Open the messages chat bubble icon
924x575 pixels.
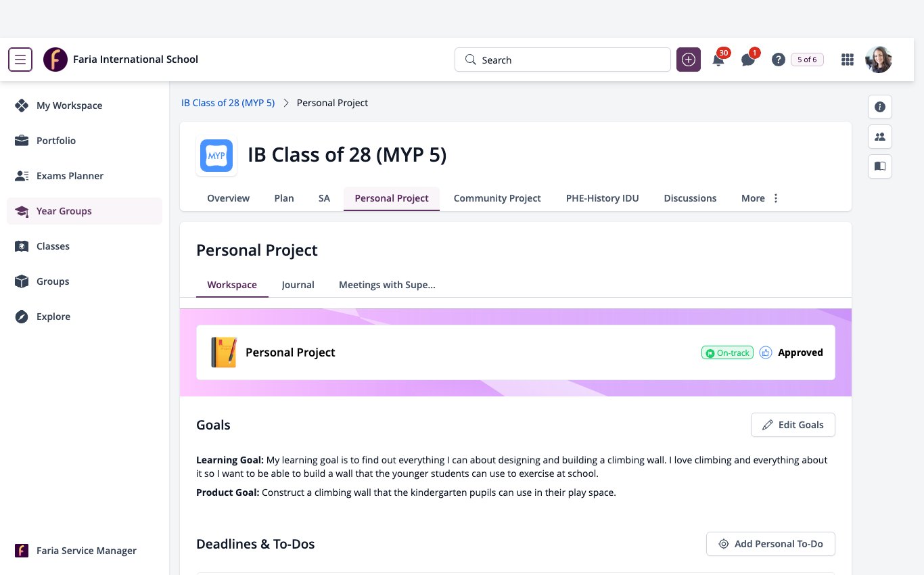[748, 60]
